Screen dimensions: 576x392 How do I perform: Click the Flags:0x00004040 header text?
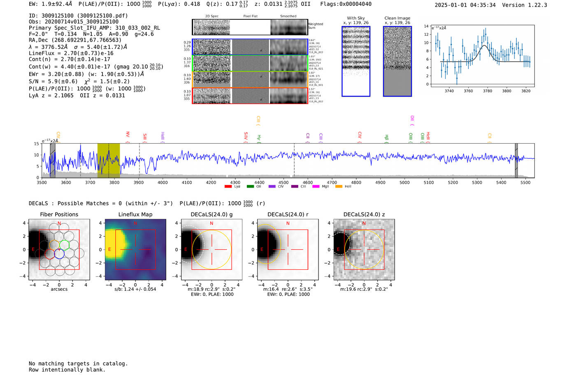pyautogui.click(x=346, y=4)
